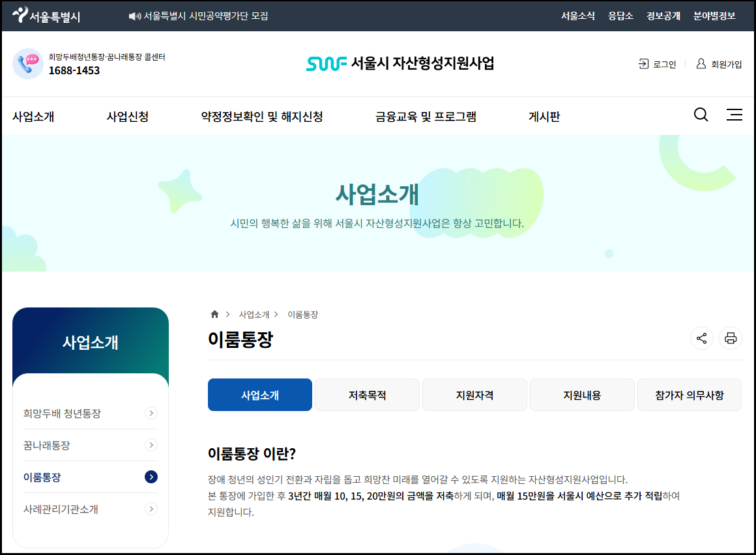Open the hamburger all-menu icon

point(734,115)
